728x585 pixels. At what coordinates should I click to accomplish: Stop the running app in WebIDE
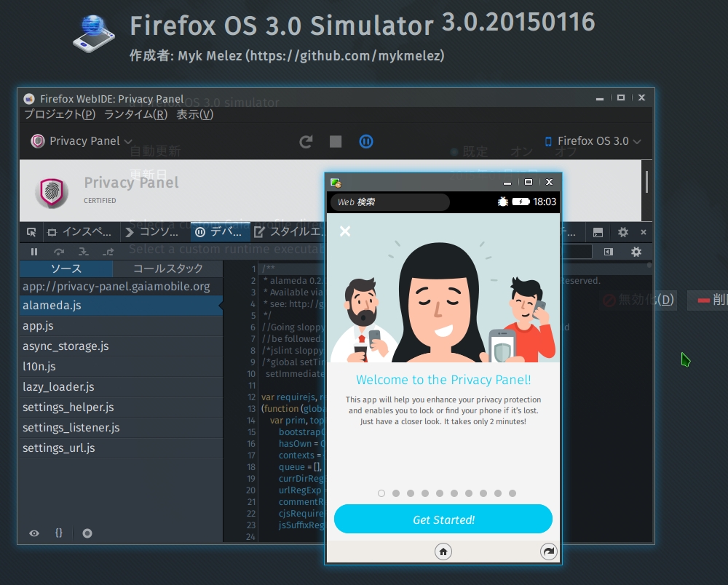(x=335, y=141)
